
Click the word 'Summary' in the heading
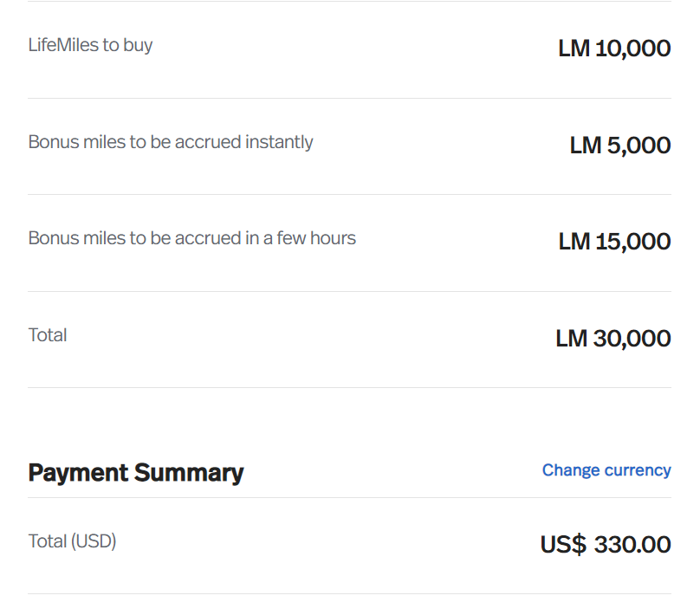[189, 473]
